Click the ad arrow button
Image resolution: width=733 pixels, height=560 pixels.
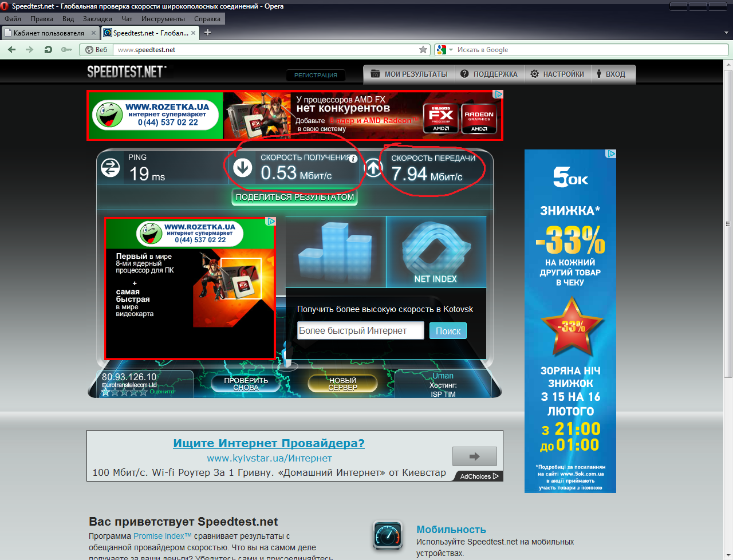click(x=474, y=456)
